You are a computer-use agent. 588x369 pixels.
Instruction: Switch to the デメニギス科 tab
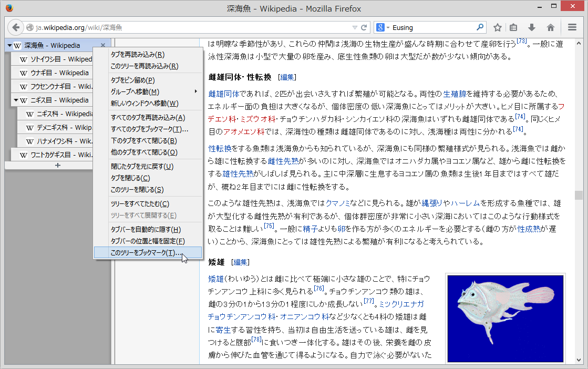point(55,128)
